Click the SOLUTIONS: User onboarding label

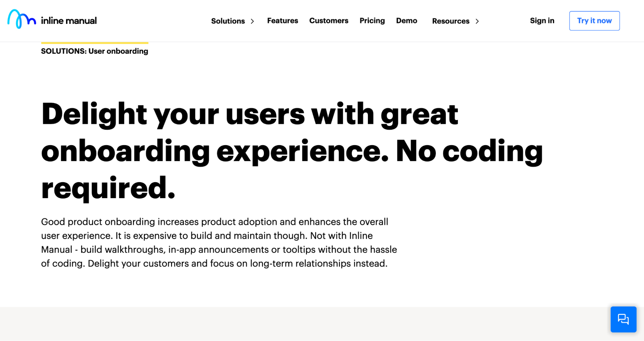pos(94,51)
